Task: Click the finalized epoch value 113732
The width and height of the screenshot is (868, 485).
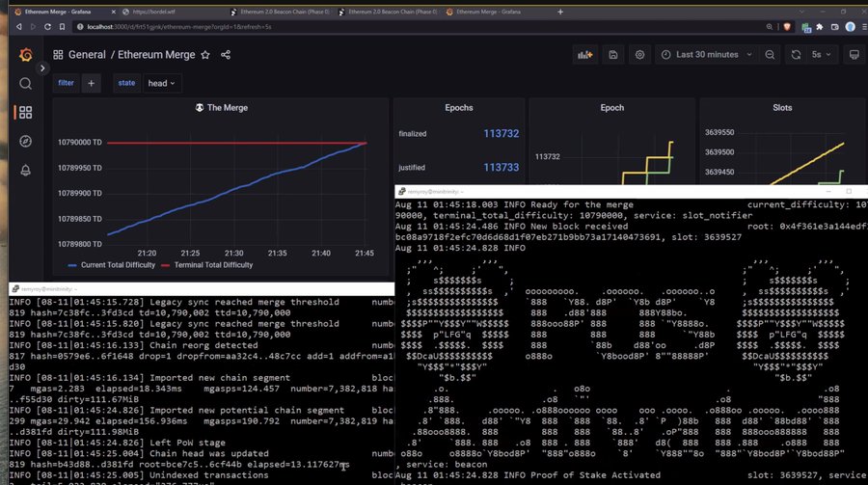Action: (501, 133)
